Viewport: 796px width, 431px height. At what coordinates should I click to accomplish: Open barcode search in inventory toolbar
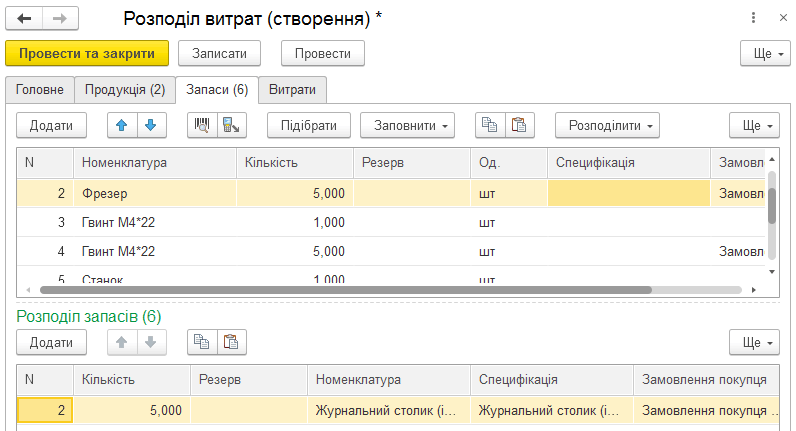(x=202, y=125)
